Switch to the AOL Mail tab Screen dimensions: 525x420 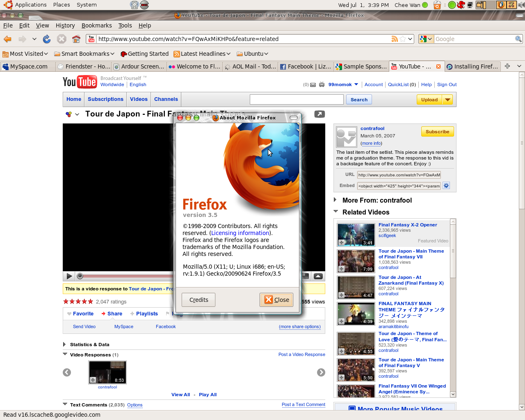click(x=250, y=66)
